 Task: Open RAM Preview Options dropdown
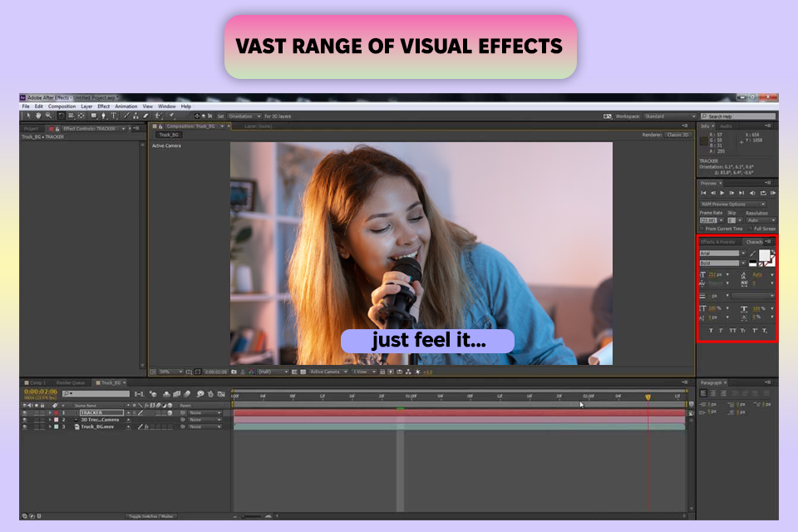click(x=733, y=204)
